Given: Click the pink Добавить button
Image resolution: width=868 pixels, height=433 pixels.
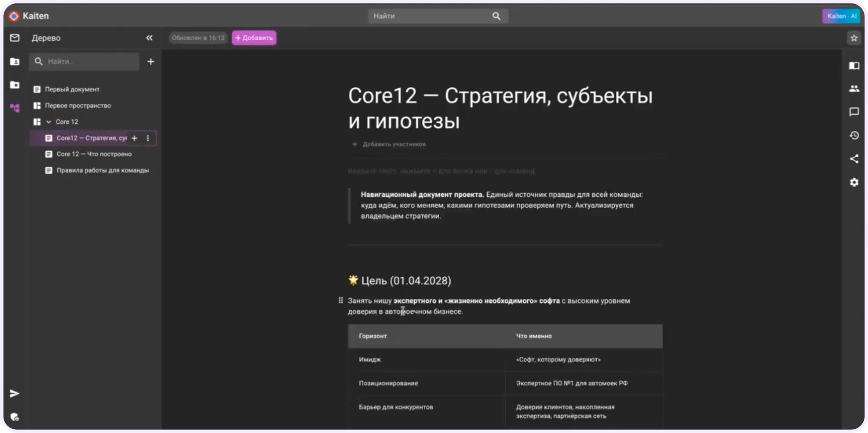Looking at the screenshot, I should click(254, 38).
